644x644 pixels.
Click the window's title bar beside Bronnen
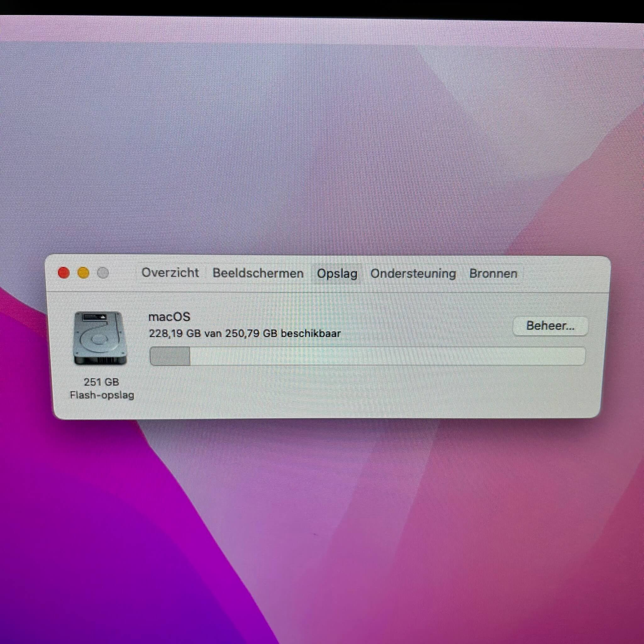[563, 274]
